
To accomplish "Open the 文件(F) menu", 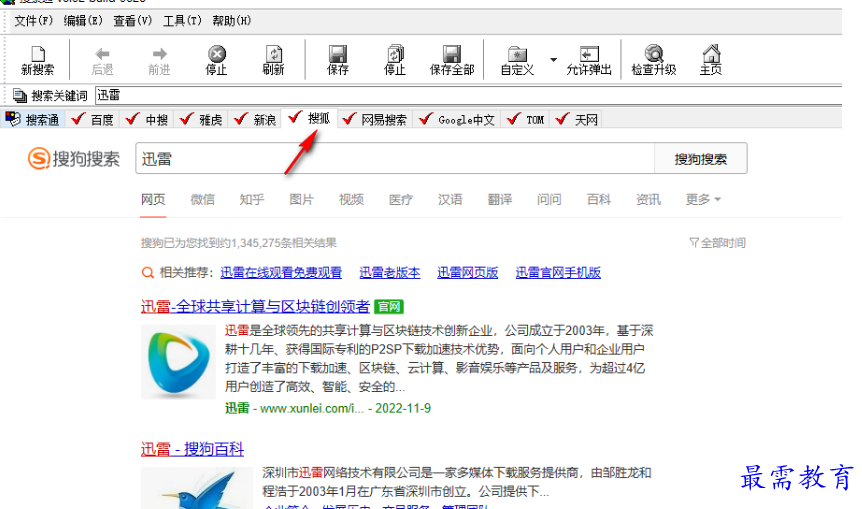I will point(34,21).
